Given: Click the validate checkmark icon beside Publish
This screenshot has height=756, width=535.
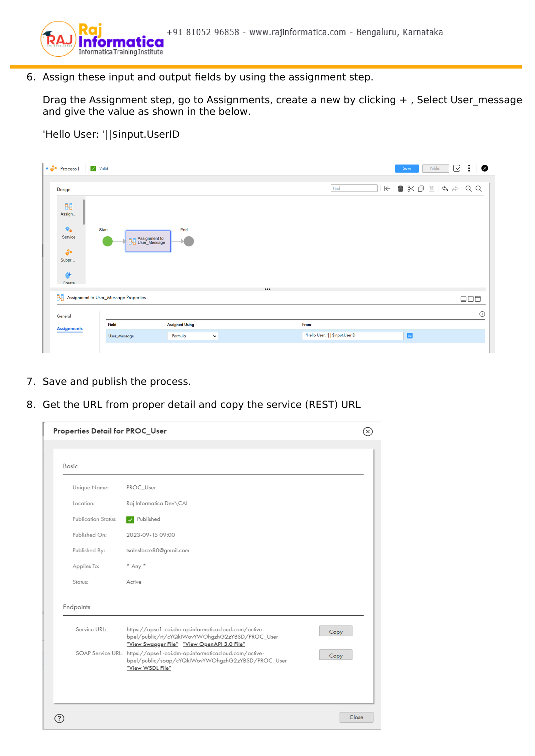Looking at the screenshot, I should (x=457, y=168).
